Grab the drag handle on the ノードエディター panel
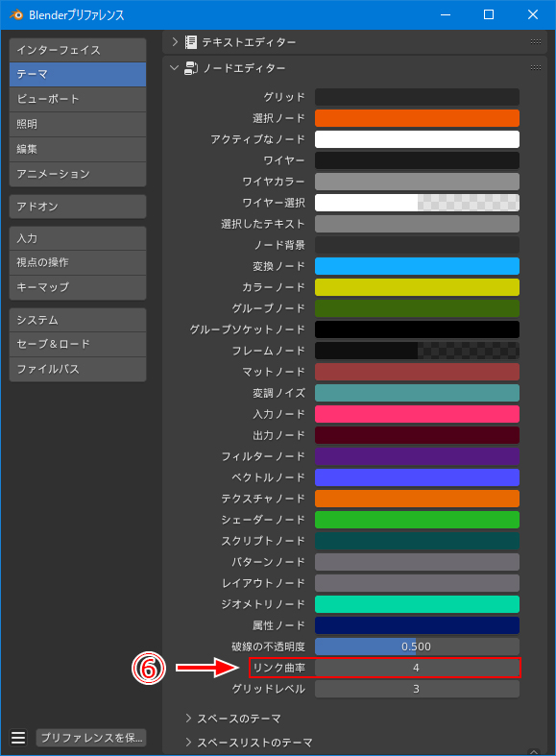 point(536,67)
